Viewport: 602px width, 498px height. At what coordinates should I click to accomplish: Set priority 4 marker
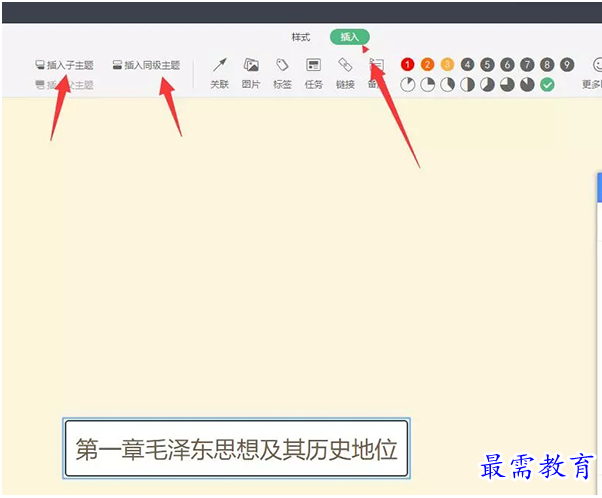coord(467,65)
